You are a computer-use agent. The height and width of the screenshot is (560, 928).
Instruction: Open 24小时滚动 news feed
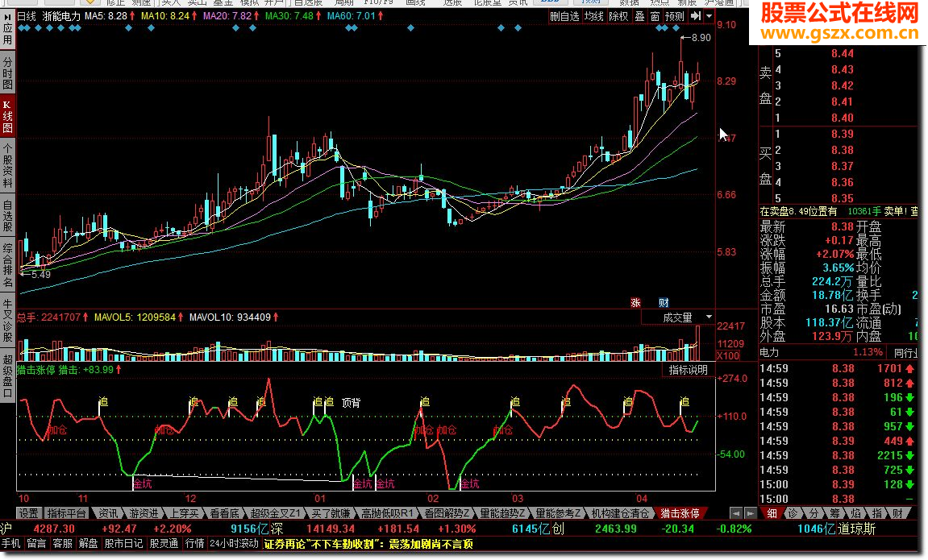(235, 543)
